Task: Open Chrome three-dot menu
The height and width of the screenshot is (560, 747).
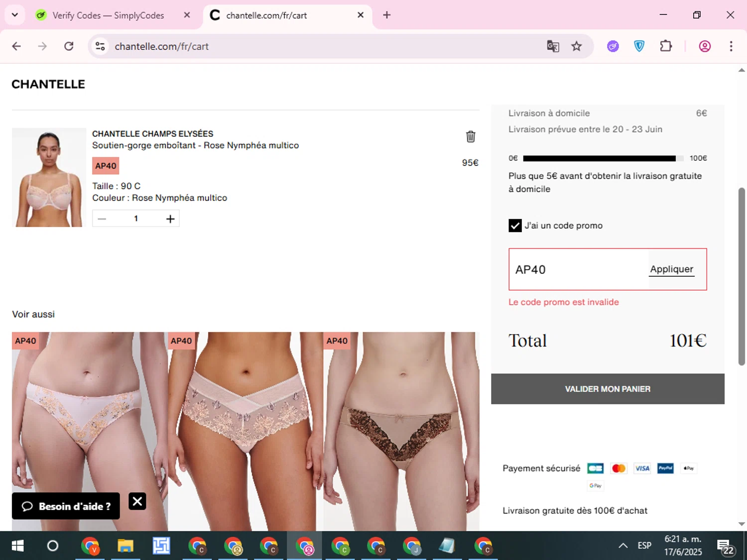Action: (x=731, y=46)
